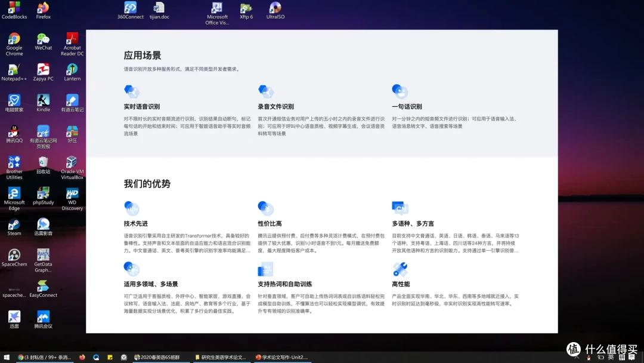Select the phpStudy desktop icon
Viewport: 644px width, 363px height.
(x=43, y=196)
